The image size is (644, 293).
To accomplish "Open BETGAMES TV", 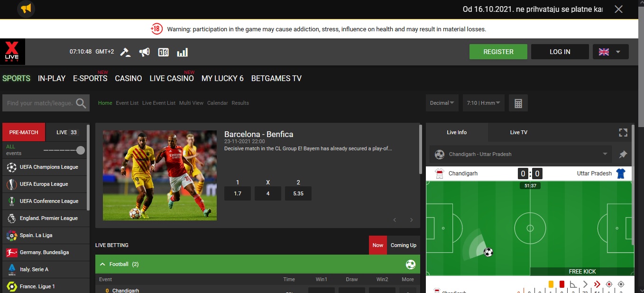I will click(x=276, y=78).
